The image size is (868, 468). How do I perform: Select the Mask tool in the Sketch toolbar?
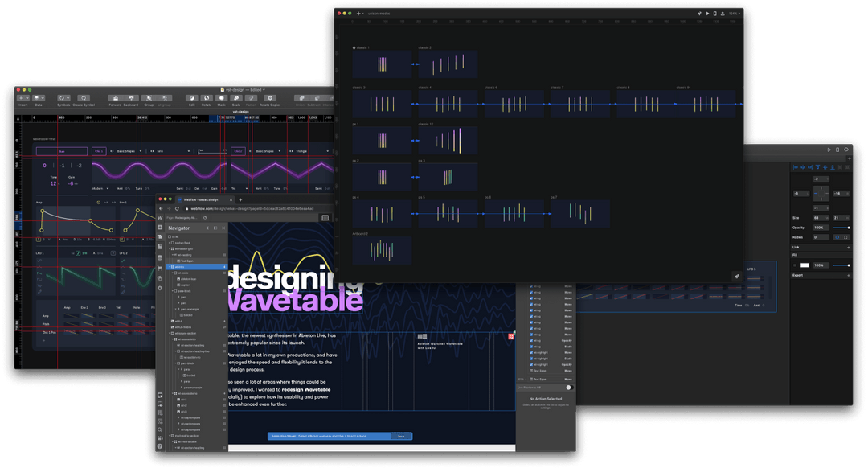[x=220, y=99]
